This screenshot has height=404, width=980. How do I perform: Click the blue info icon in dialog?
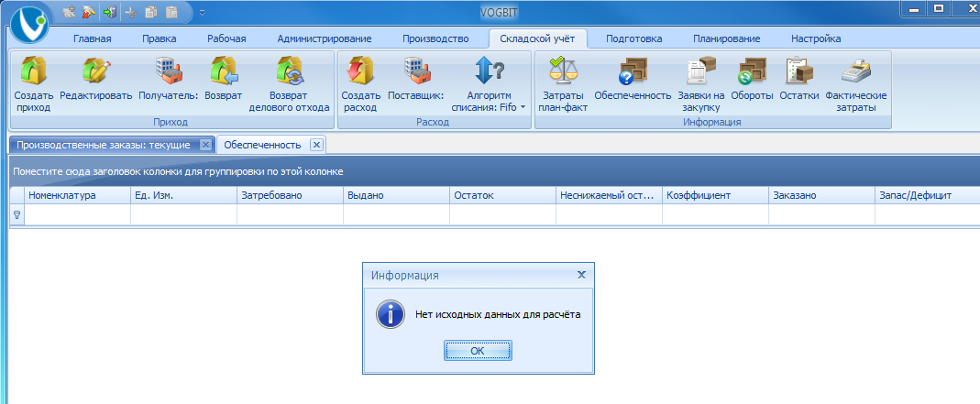[391, 315]
